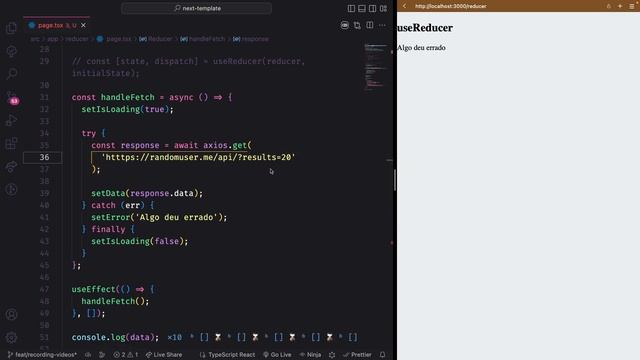Click the browser back arrow
Screen dimensions: 640x360
(x=404, y=6)
